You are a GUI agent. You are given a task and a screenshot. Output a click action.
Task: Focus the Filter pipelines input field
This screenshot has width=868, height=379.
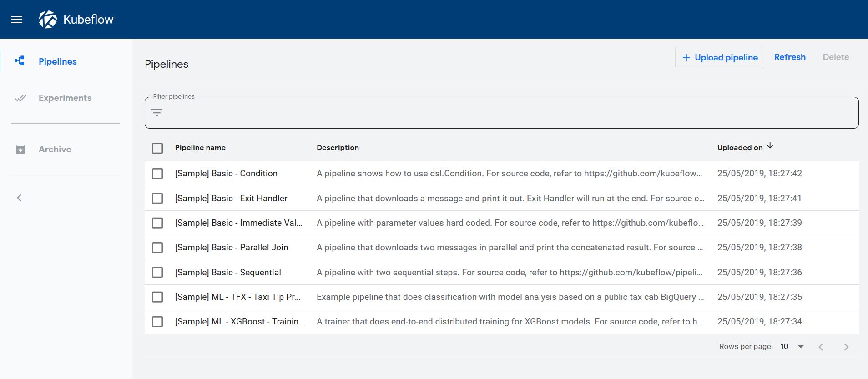point(502,113)
